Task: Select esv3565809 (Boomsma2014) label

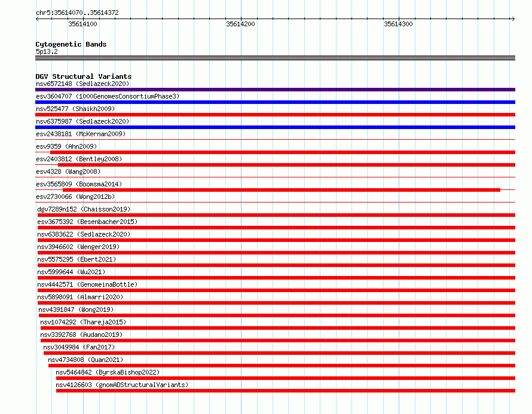Action: coord(79,184)
